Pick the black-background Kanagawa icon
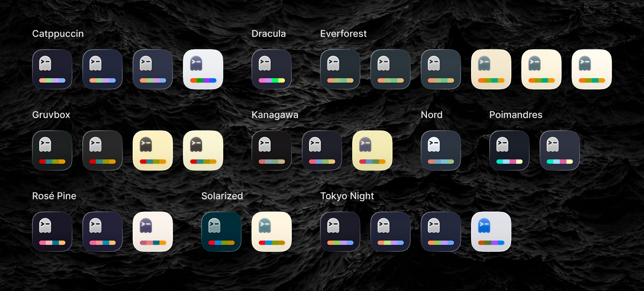Image resolution: width=644 pixels, height=291 pixels. click(271, 150)
